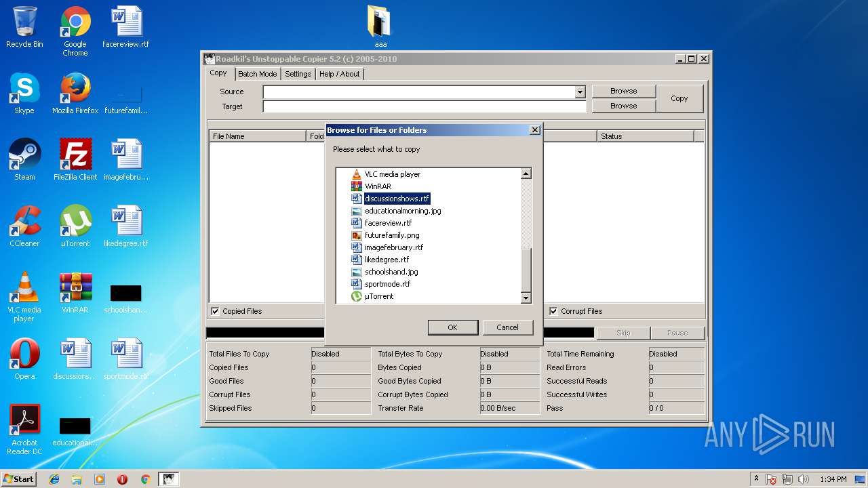Open facereview.rtf desktop file
Image resolution: width=868 pixels, height=488 pixels.
tap(126, 28)
